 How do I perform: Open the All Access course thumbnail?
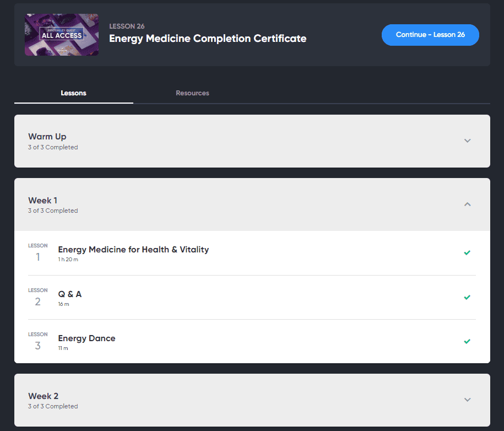pyautogui.click(x=62, y=35)
